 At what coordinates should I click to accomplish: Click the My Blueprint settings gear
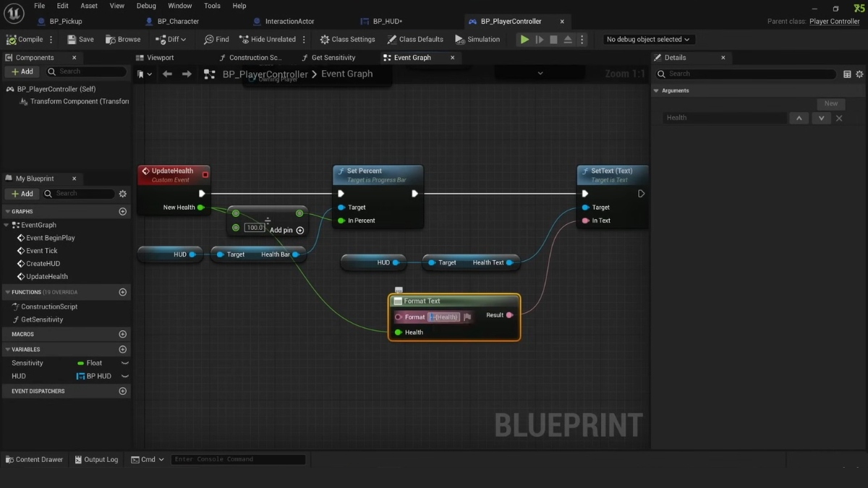[122, 194]
